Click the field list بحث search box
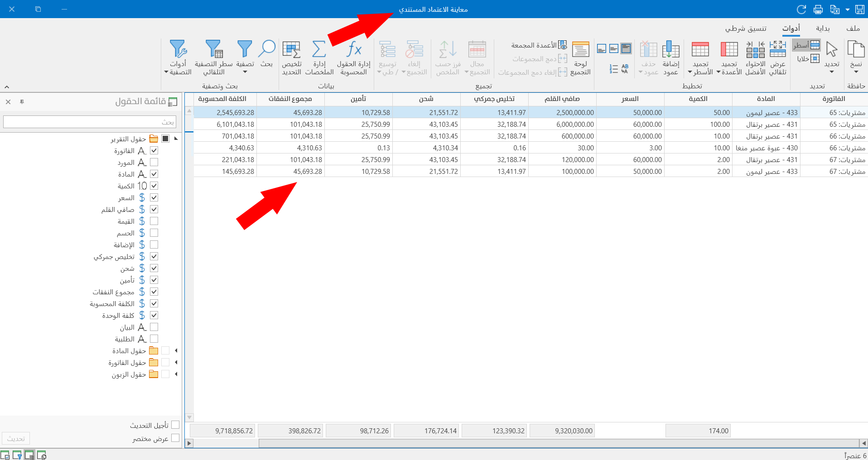Viewport: 868px width, 460px height. 90,122
